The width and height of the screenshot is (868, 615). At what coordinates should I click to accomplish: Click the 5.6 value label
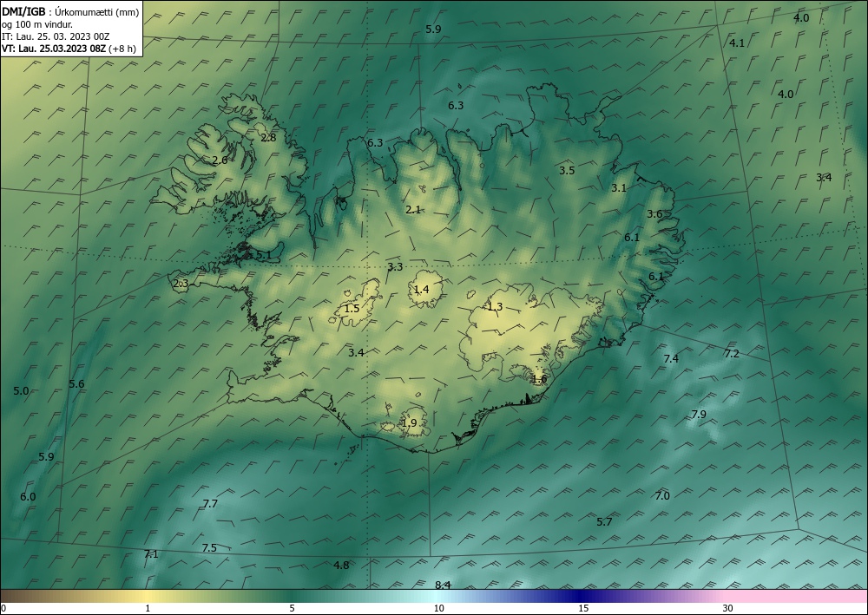[76, 383]
